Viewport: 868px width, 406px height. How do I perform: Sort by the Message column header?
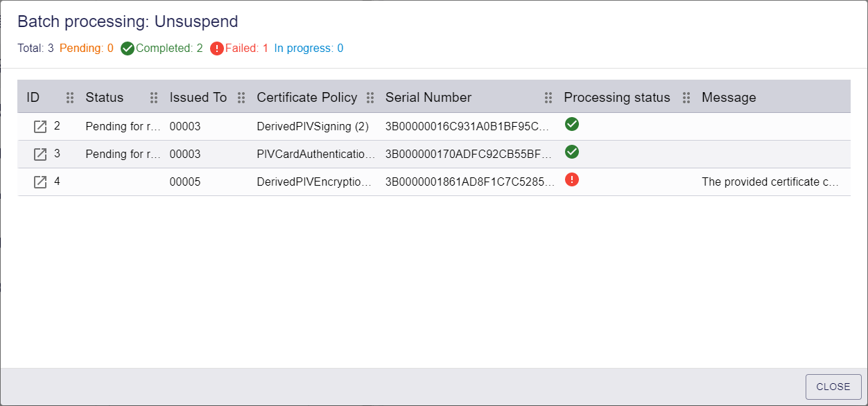(x=729, y=98)
